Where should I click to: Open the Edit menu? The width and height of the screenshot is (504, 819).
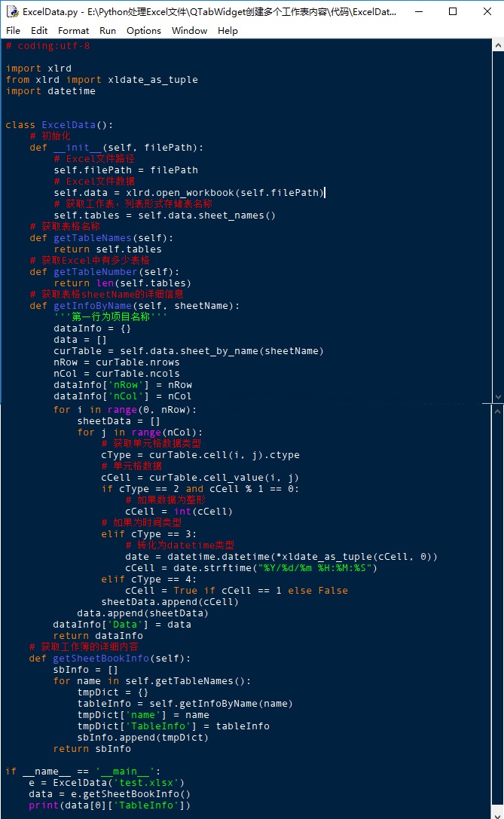[39, 31]
